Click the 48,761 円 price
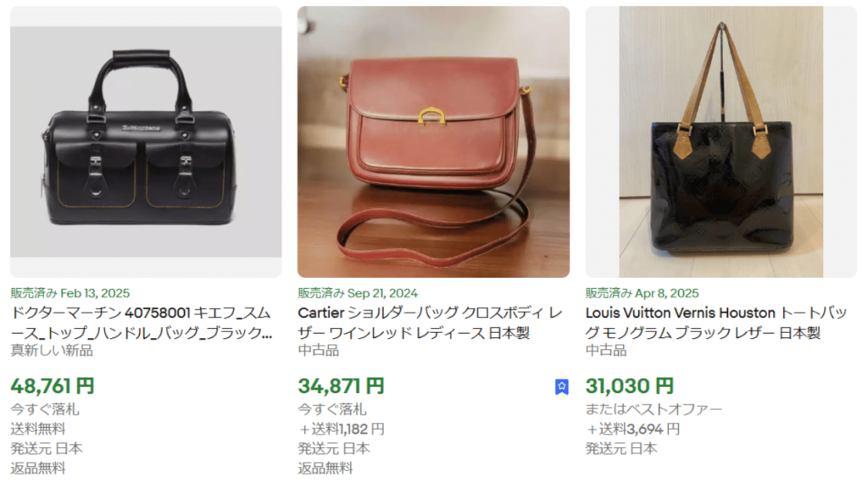 tap(53, 385)
